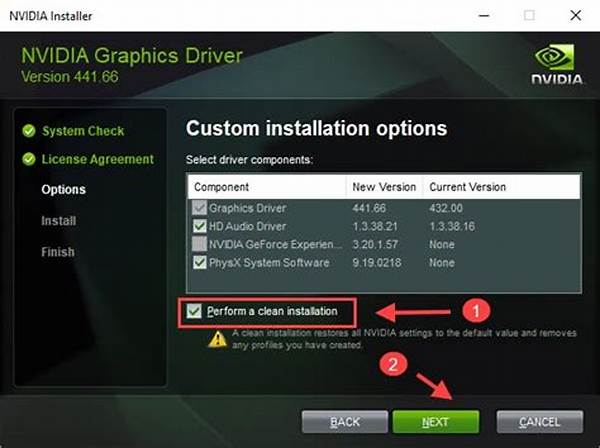This screenshot has width=600, height=448.
Task: Click the NVIDIA Graphics Driver title
Action: tap(132, 56)
